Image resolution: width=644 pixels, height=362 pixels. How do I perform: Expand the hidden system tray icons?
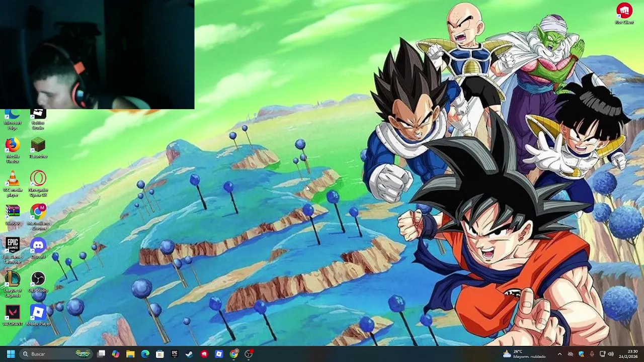tap(559, 354)
